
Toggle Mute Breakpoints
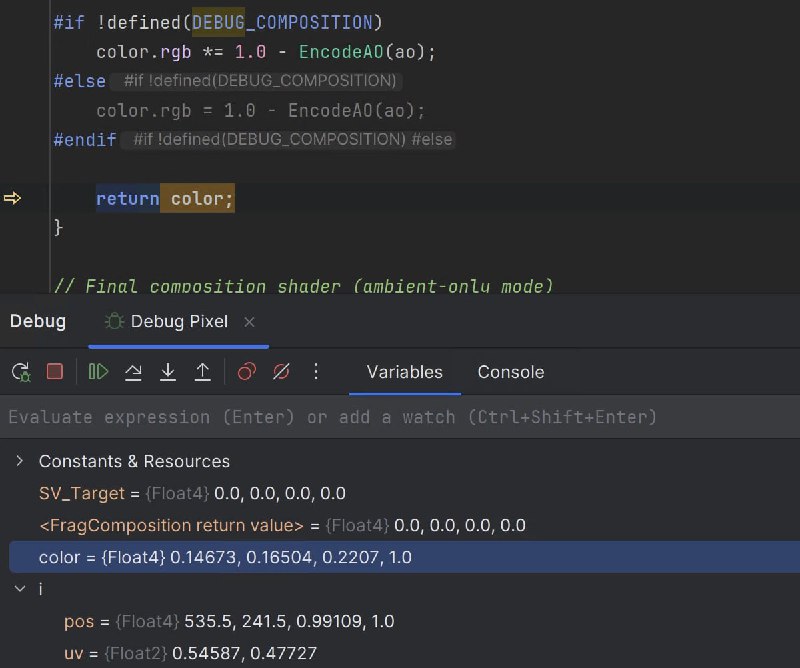281,372
